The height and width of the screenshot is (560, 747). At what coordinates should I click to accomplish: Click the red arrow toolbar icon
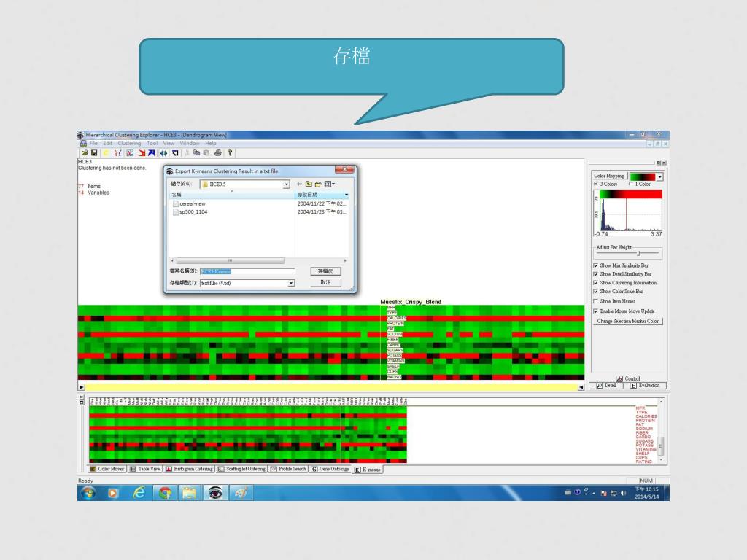pyautogui.click(x=142, y=153)
